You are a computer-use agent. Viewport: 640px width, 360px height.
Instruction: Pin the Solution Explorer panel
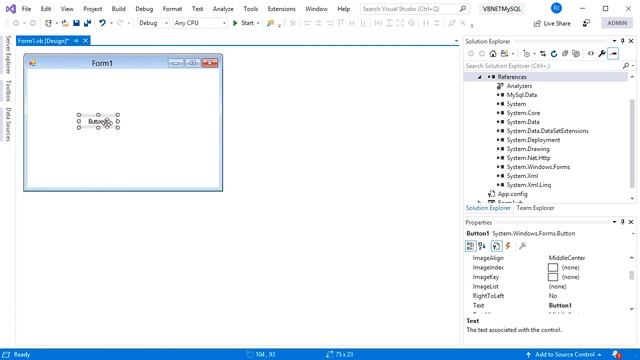pos(622,41)
